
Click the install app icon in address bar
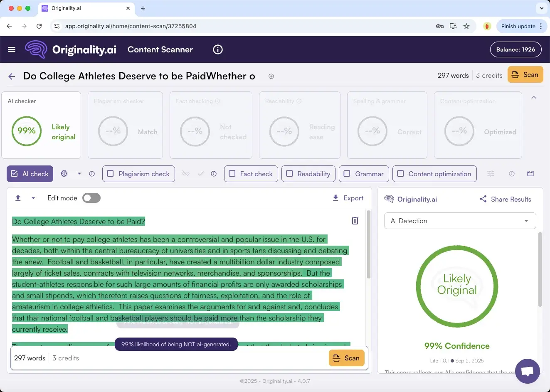[453, 26]
